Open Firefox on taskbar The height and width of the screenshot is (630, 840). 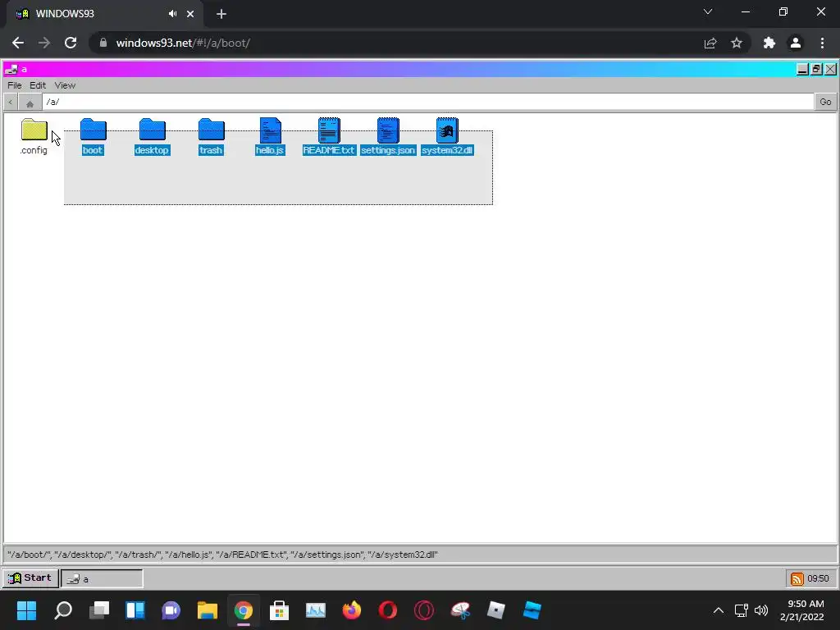[x=351, y=610]
